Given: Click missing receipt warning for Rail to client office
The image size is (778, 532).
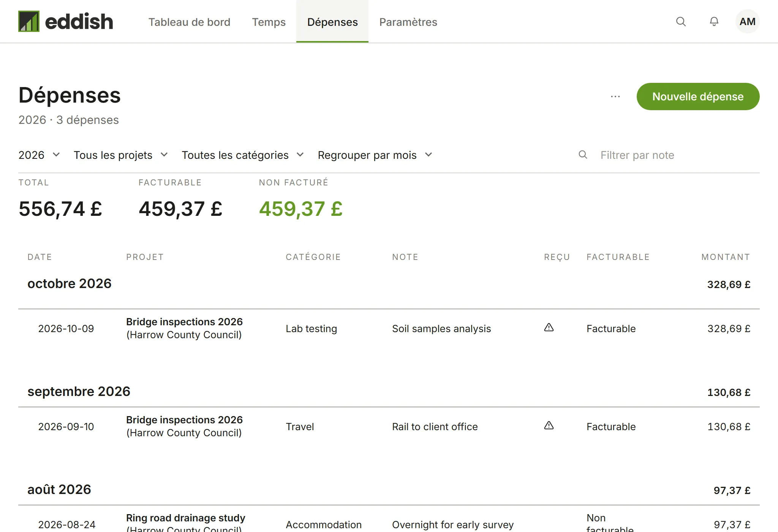Looking at the screenshot, I should click(549, 426).
